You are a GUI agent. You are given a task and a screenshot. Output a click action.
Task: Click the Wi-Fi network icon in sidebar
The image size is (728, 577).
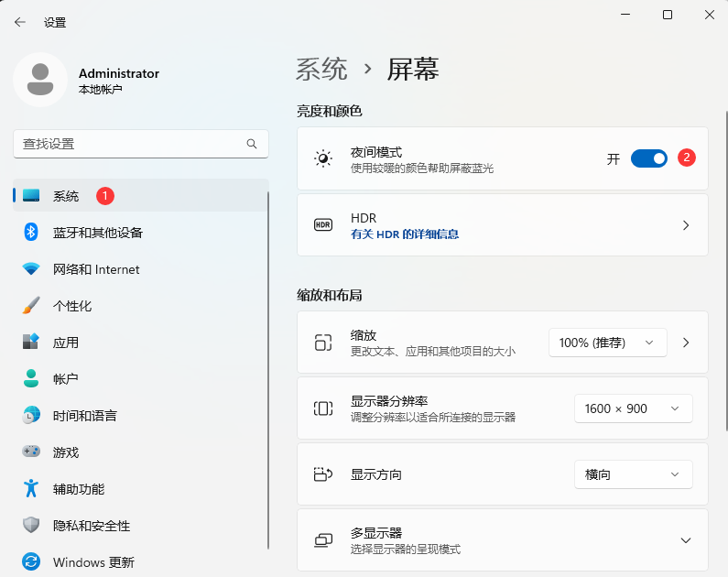(31, 269)
